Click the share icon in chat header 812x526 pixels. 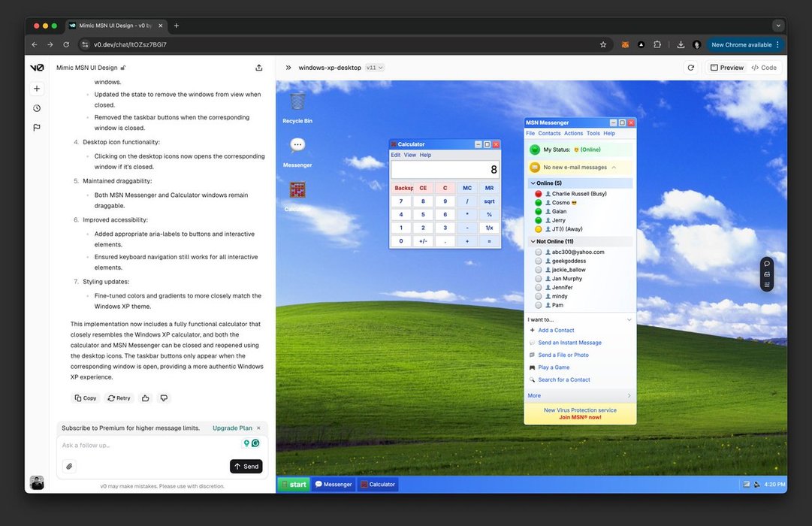point(259,68)
